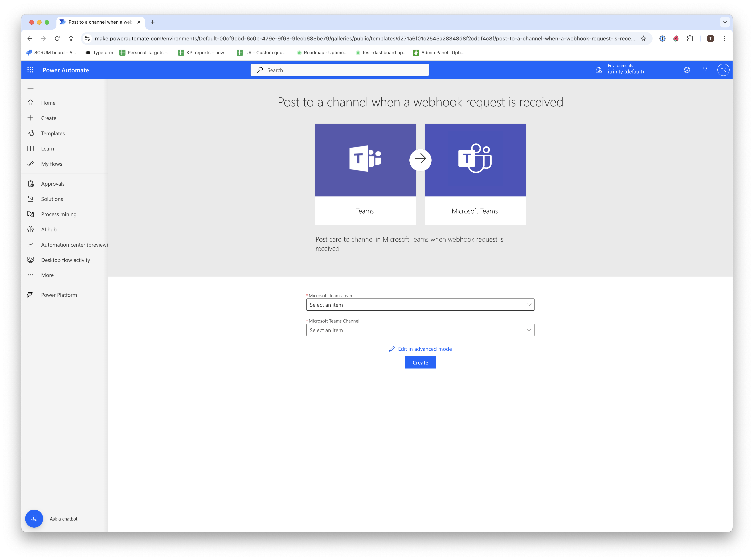Click the search magnifier icon
The image size is (754, 560).
[x=260, y=70]
